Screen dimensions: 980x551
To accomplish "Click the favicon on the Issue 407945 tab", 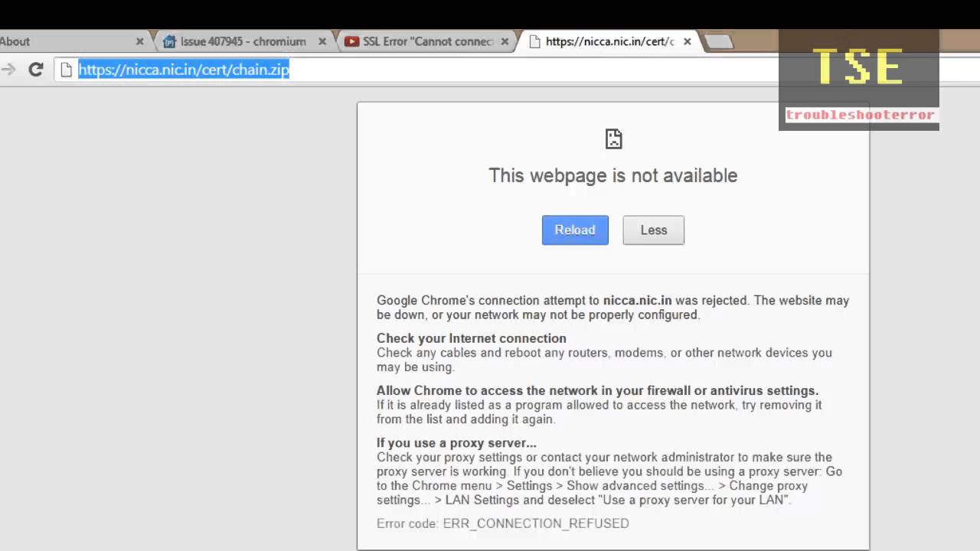I will point(169,41).
